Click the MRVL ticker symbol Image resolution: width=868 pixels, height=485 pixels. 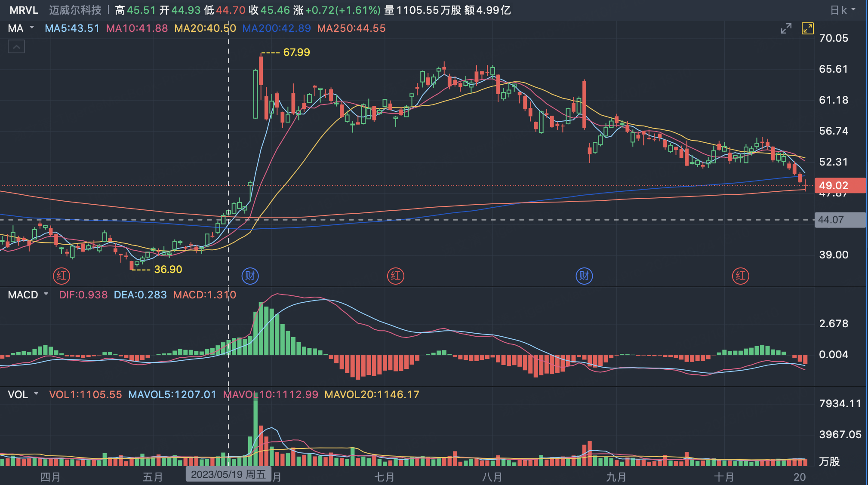[x=24, y=10]
